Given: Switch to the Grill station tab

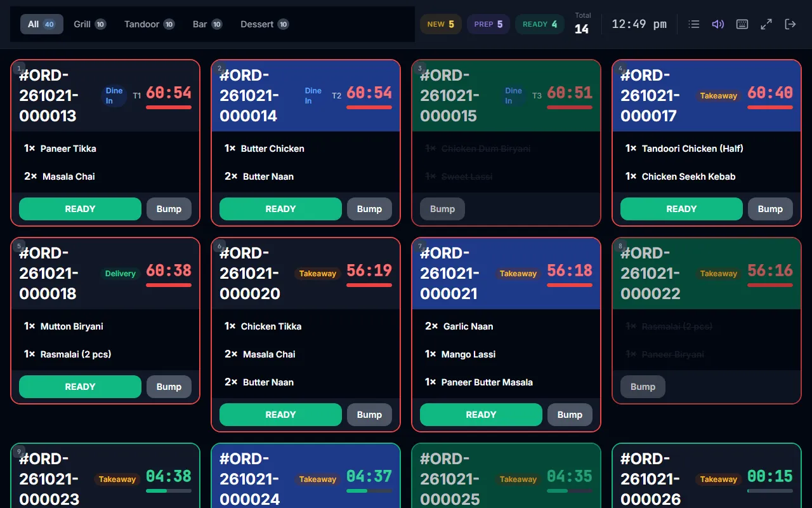Looking at the screenshot, I should pyautogui.click(x=90, y=24).
